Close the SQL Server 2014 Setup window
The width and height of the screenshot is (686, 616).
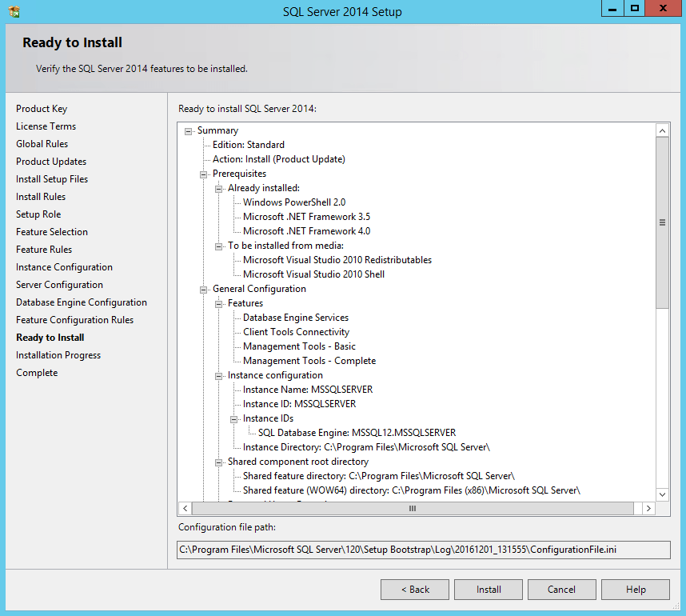tap(664, 8)
